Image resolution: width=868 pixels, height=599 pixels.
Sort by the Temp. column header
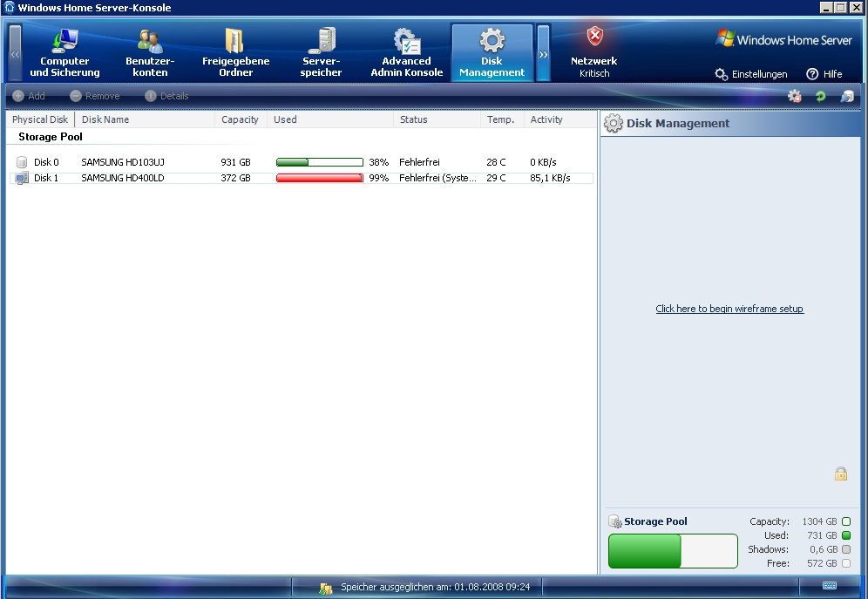coord(502,119)
